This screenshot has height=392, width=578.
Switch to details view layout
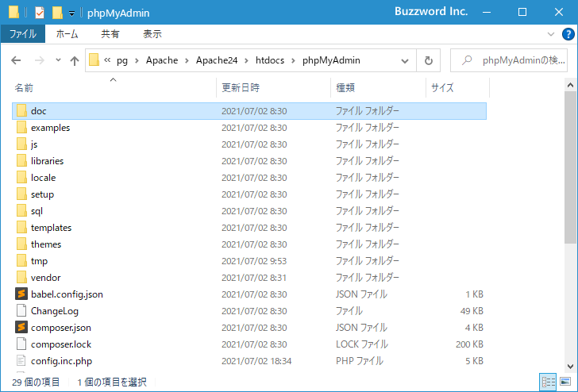(548, 382)
